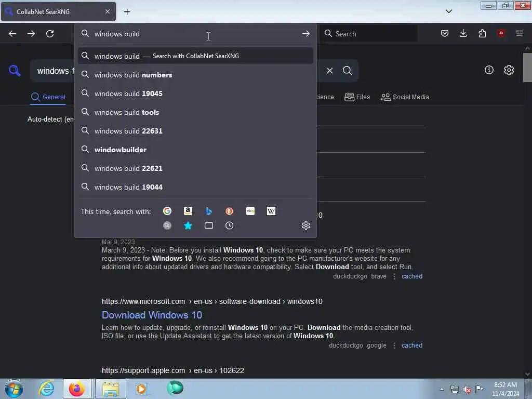This screenshot has width=532, height=399.
Task: Show hidden system tray icons
Action: [x=442, y=389]
